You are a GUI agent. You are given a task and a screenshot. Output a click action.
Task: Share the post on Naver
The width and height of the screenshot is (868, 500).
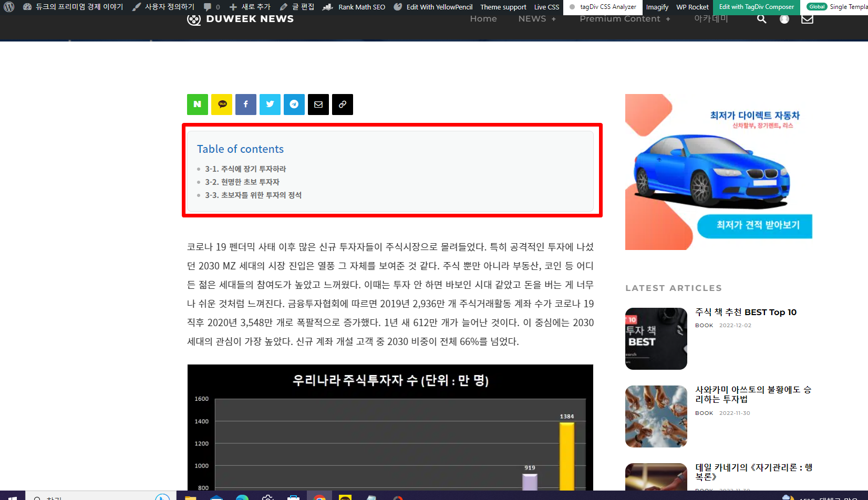coord(198,105)
